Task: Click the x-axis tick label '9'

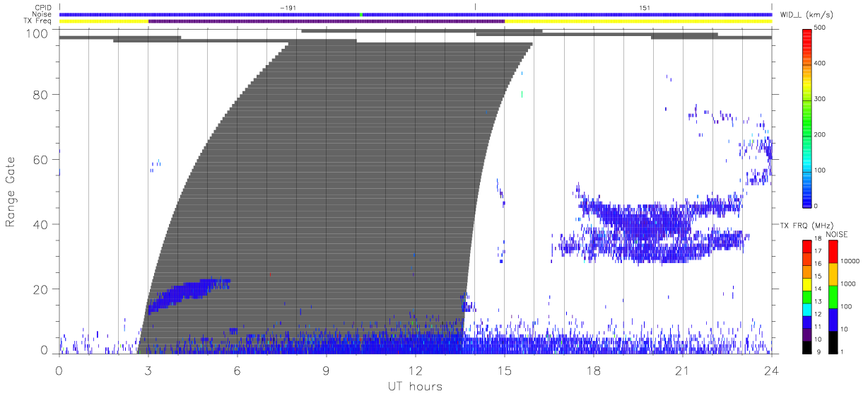Action: coord(326,370)
